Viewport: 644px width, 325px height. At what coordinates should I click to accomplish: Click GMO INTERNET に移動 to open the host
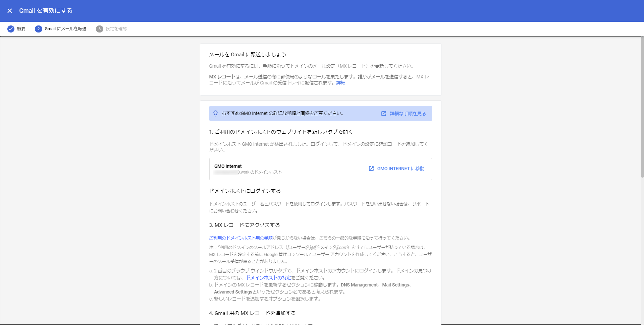pyautogui.click(x=401, y=169)
